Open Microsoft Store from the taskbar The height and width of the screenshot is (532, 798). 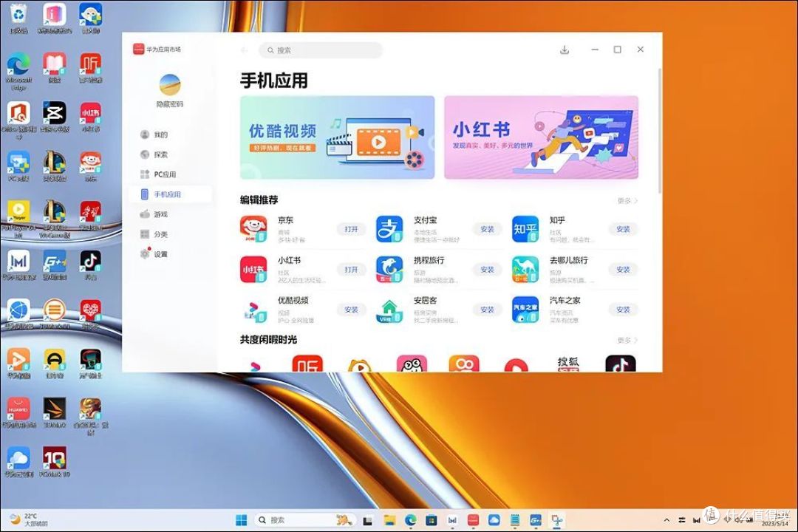click(431, 519)
